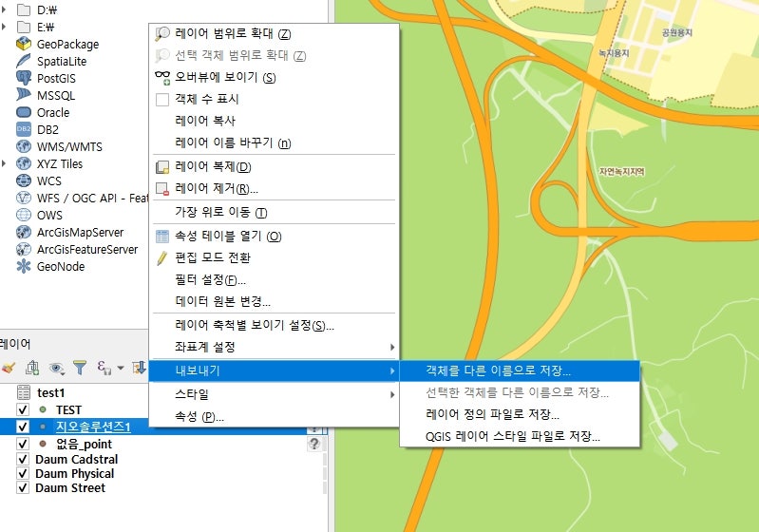Click the XYZ Tiles icon

[23, 163]
